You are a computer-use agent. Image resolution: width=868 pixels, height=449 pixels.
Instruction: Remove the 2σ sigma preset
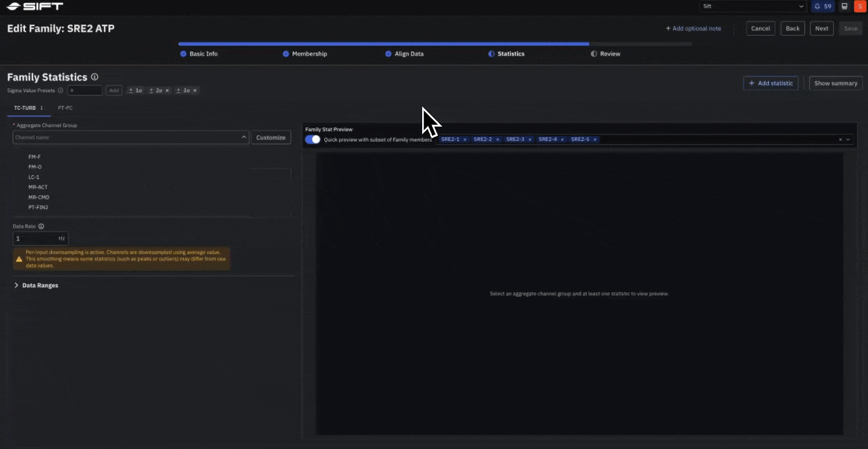click(x=167, y=90)
